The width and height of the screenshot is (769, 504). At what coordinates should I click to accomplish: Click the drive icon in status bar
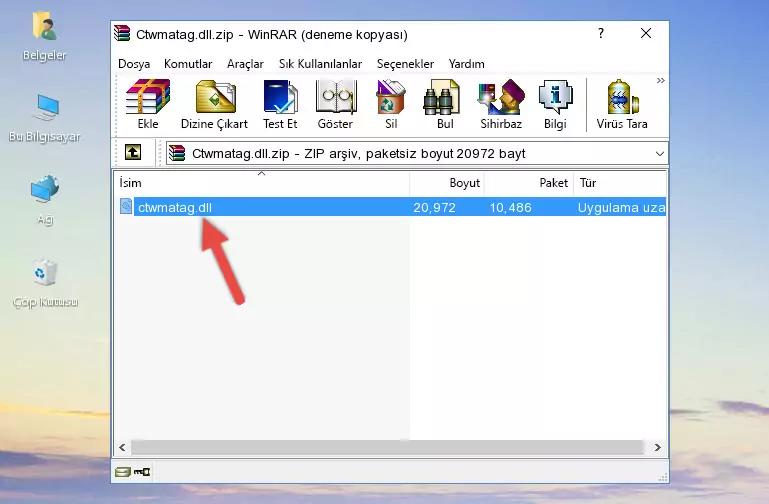tap(123, 472)
